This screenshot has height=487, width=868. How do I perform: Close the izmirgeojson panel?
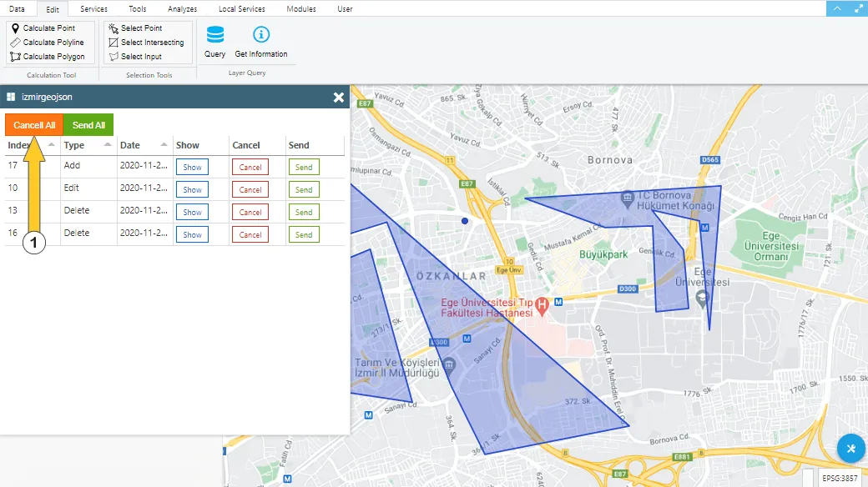(x=339, y=98)
